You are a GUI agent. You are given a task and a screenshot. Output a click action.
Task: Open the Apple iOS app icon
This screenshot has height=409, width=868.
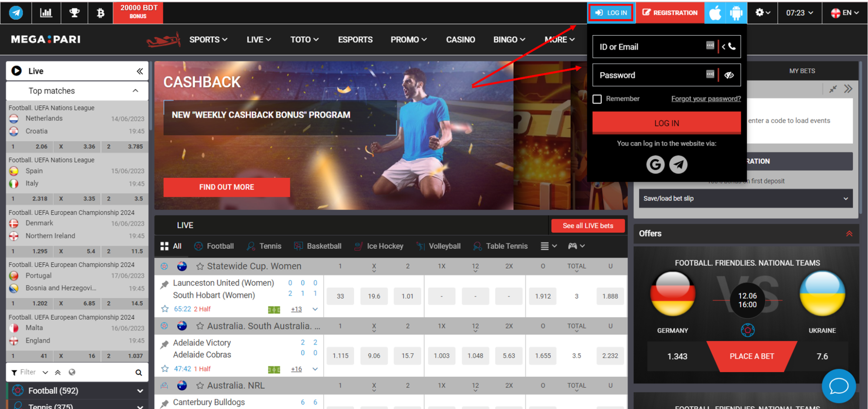(715, 13)
